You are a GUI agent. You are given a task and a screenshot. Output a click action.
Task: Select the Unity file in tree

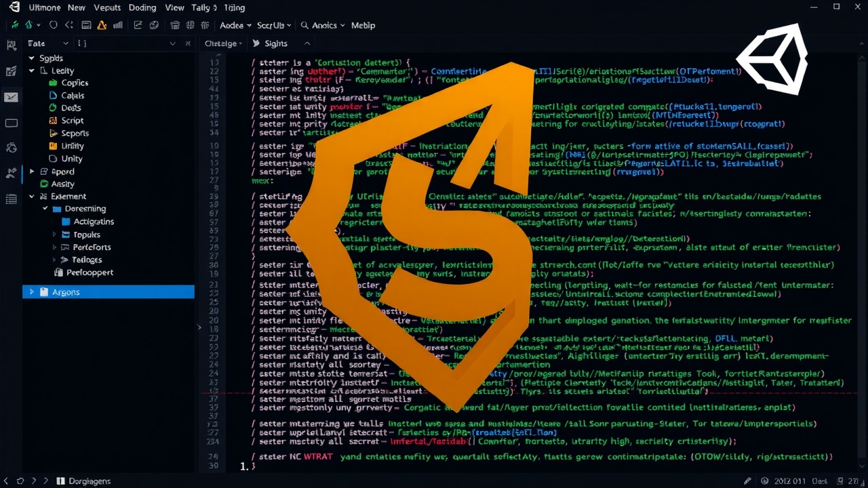click(x=72, y=159)
